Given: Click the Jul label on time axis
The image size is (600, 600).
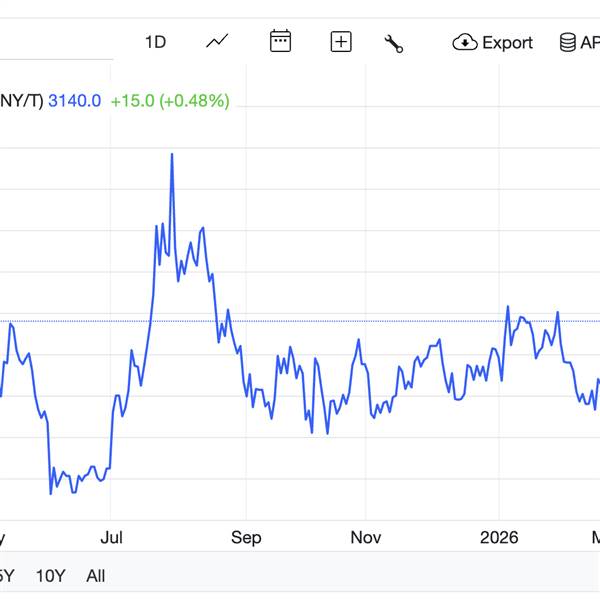Looking at the screenshot, I should click(x=111, y=538).
